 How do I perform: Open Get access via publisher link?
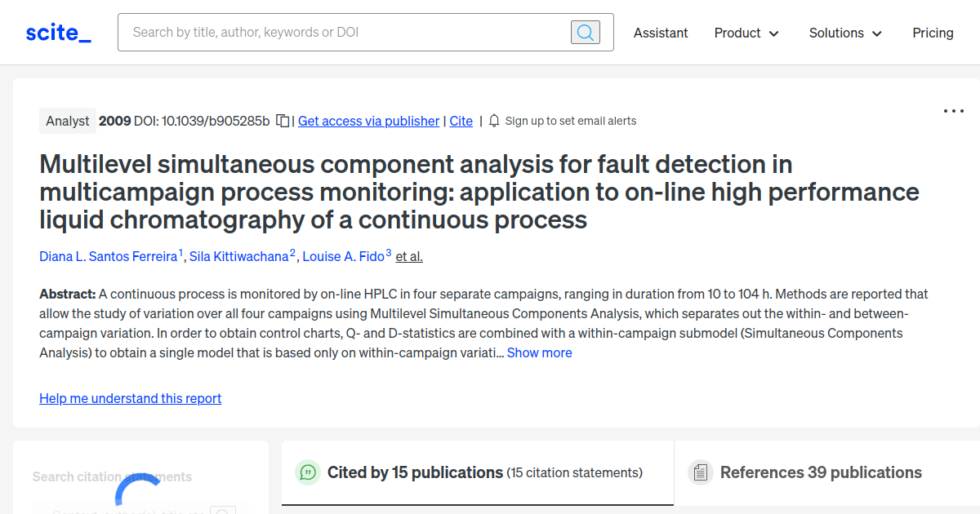(x=368, y=121)
